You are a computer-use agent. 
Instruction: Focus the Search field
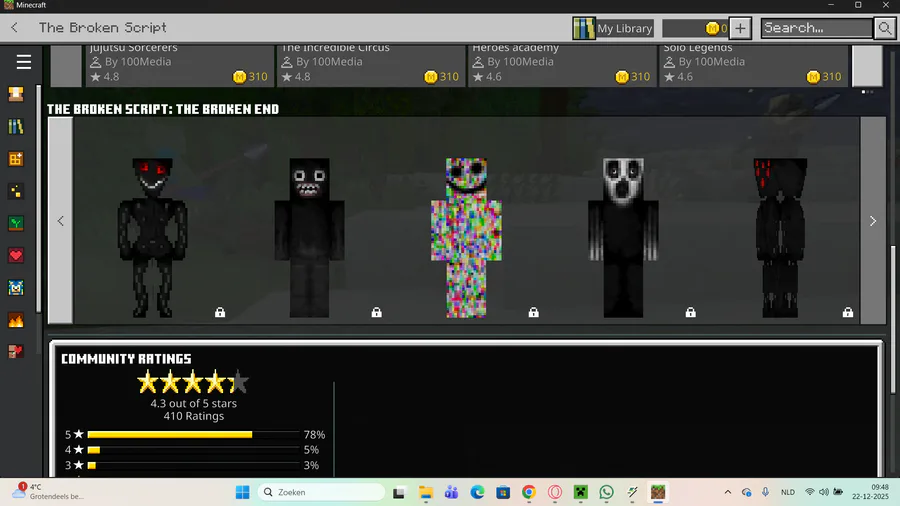[817, 28]
